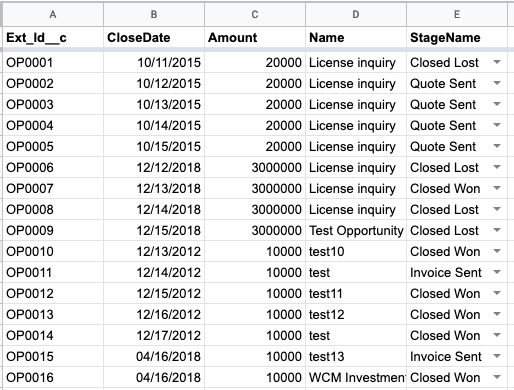Click the Ext_Id__c header cell

tap(53, 37)
